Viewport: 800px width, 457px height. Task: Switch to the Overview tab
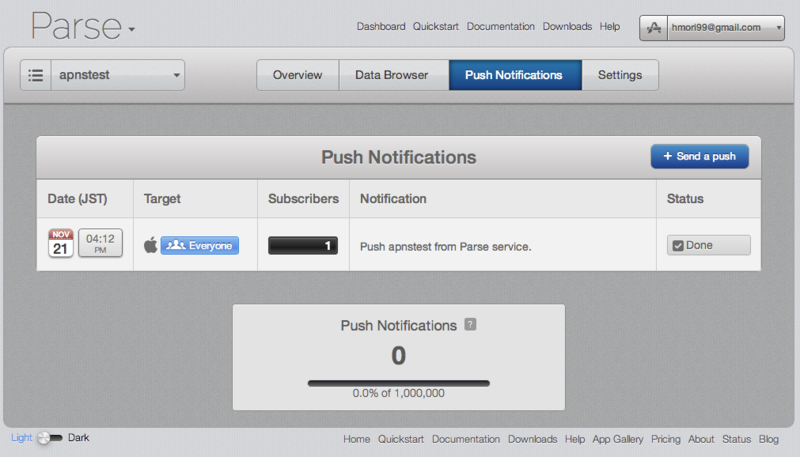pyautogui.click(x=297, y=75)
